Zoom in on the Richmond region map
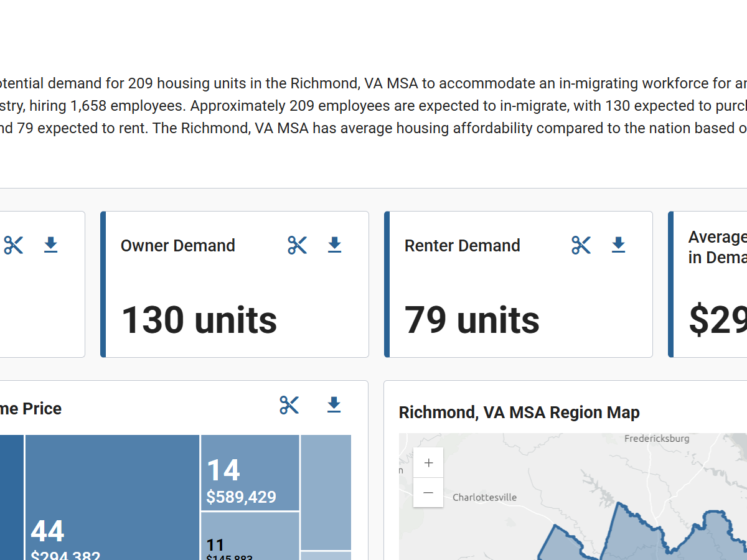Viewport: 747px width, 560px height. click(428, 463)
